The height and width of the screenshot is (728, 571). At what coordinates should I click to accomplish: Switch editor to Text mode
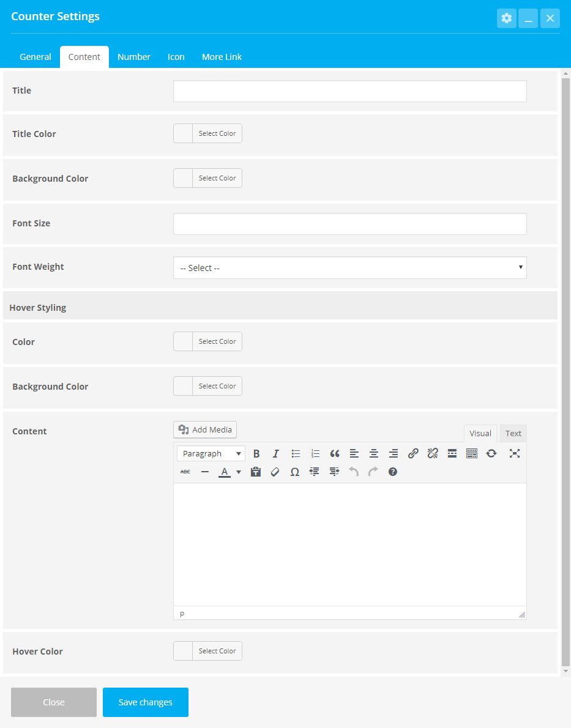point(513,433)
